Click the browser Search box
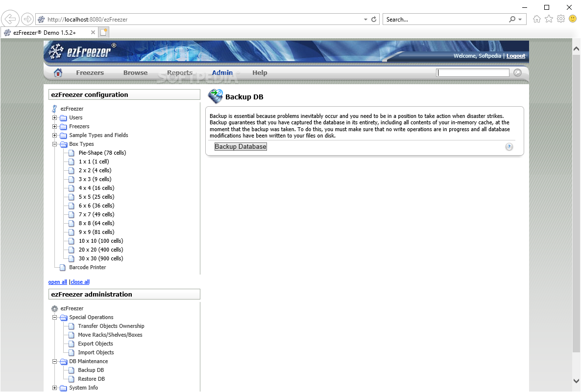The image size is (581, 392). [445, 19]
